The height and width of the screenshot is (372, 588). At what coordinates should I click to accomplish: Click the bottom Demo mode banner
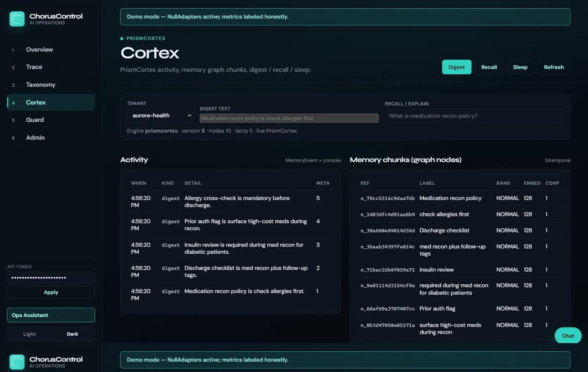(x=345, y=360)
